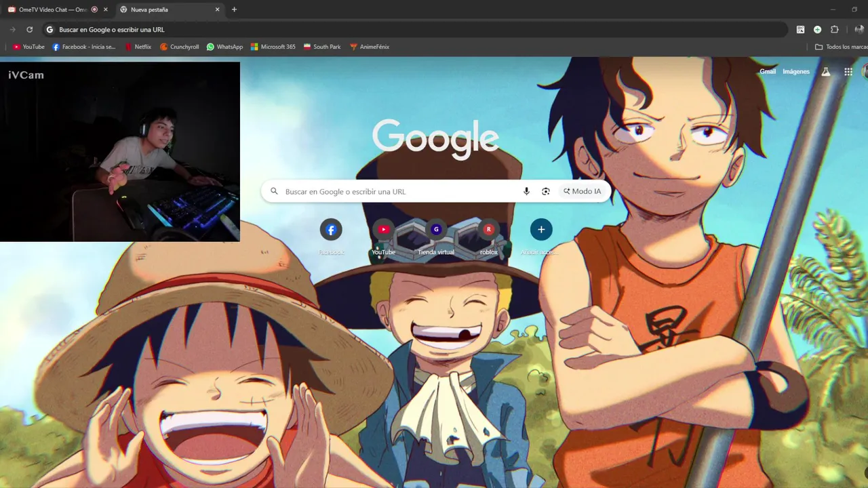Open Gmail link
This screenshot has height=488, width=868.
768,71
